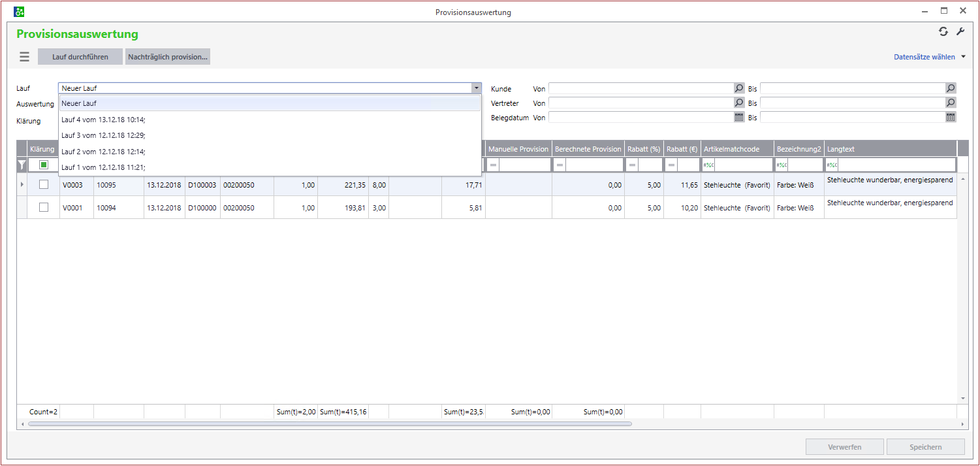Choose Lauf 2 vom 12.12.18 12:14
Image resolution: width=980 pixels, height=466 pixels.
(103, 151)
